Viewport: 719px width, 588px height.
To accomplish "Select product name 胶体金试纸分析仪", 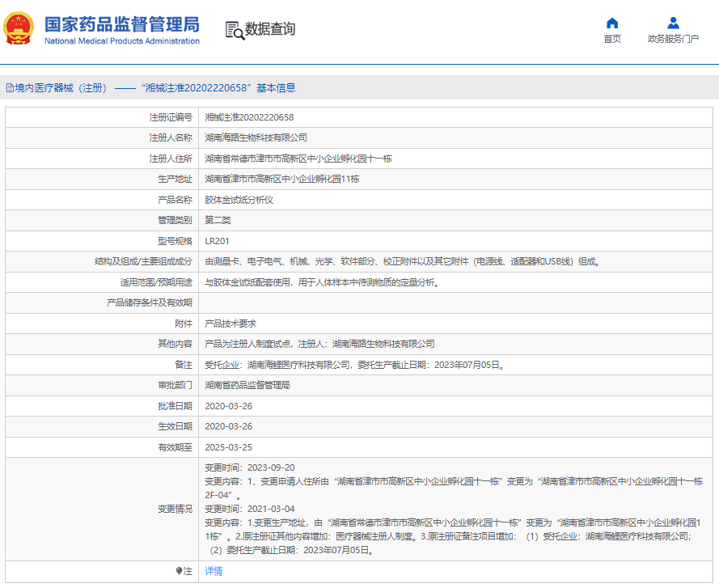I will [x=239, y=200].
